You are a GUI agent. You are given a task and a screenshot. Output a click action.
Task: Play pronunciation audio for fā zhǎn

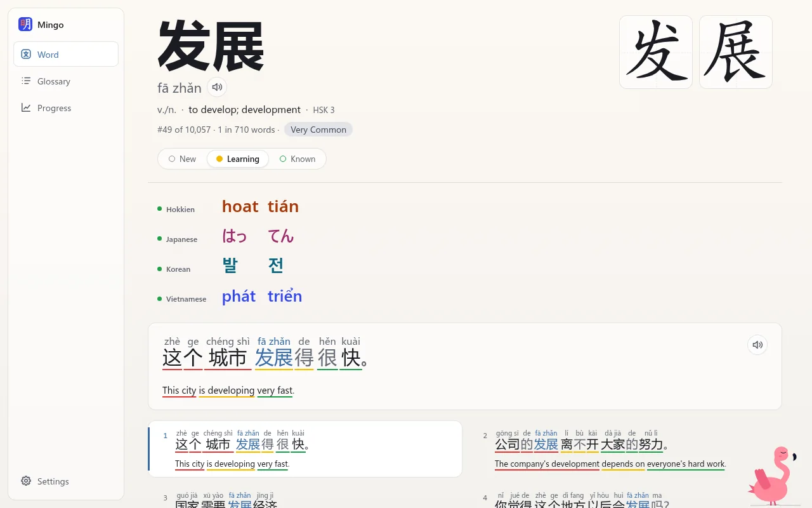point(217,87)
